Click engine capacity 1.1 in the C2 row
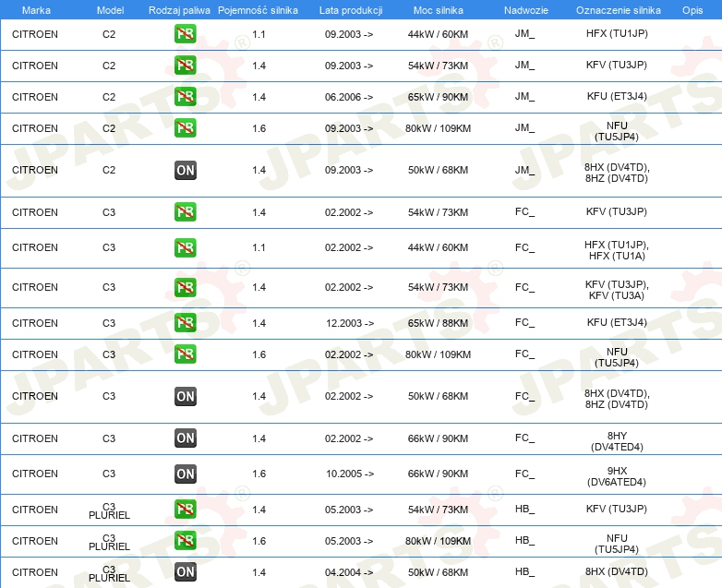Image resolution: width=722 pixels, height=588 pixels. (259, 34)
